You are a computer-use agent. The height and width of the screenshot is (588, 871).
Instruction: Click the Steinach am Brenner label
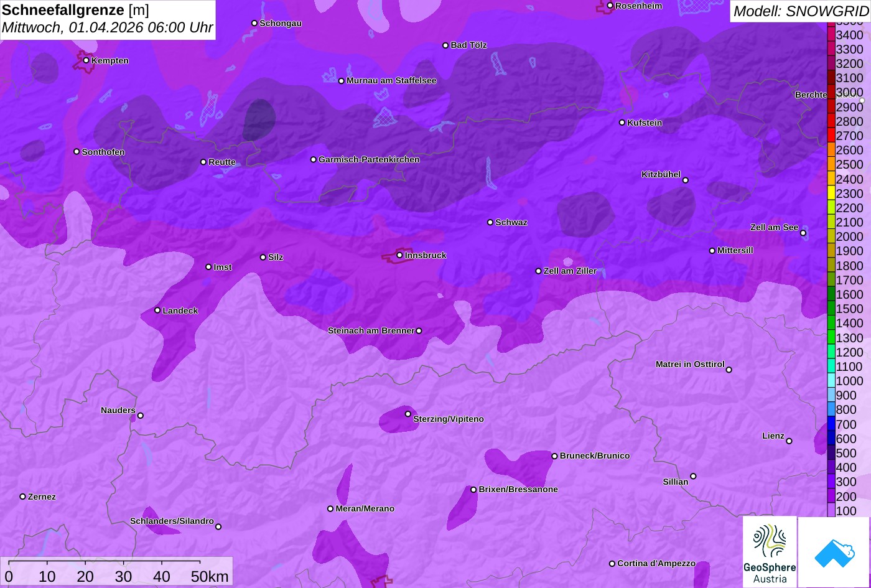pos(371,330)
